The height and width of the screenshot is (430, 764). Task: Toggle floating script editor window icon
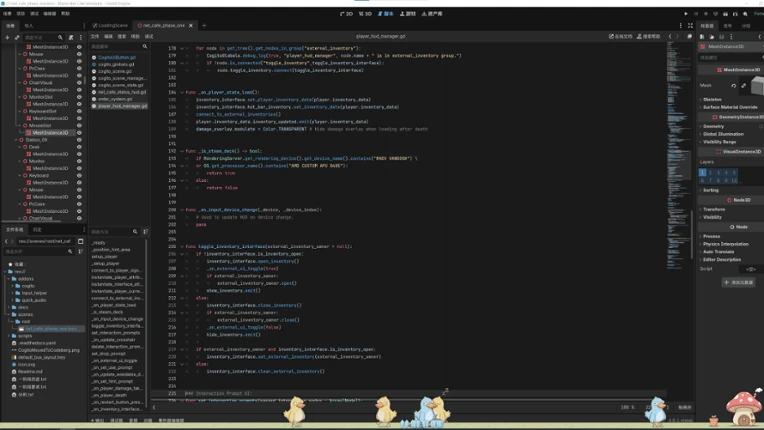tap(689, 36)
